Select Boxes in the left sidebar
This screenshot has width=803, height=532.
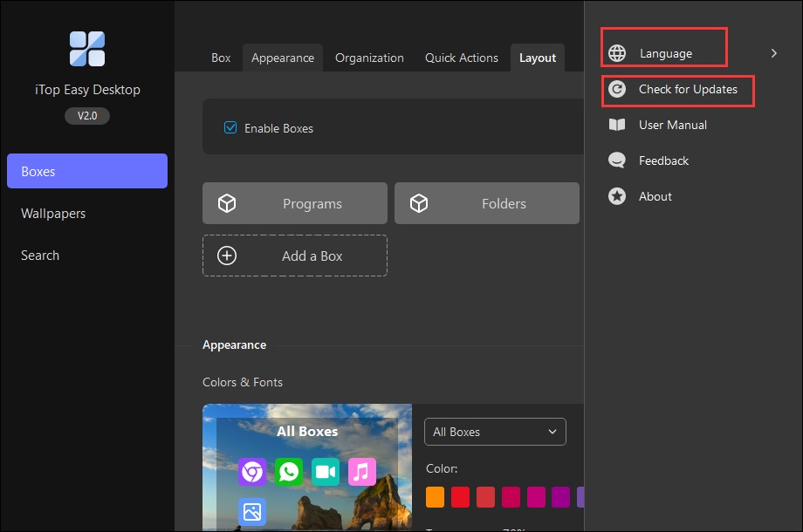[87, 171]
